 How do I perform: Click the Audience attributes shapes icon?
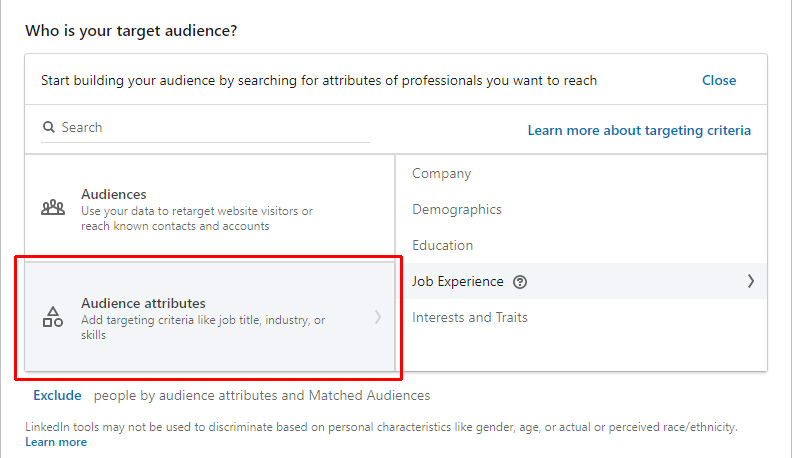pos(53,317)
